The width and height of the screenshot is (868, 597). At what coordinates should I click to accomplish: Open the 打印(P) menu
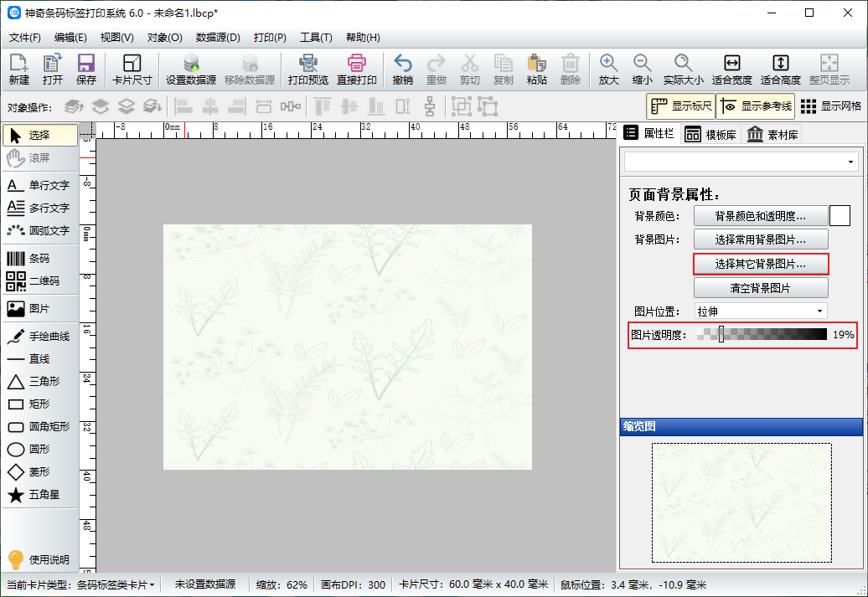click(270, 38)
